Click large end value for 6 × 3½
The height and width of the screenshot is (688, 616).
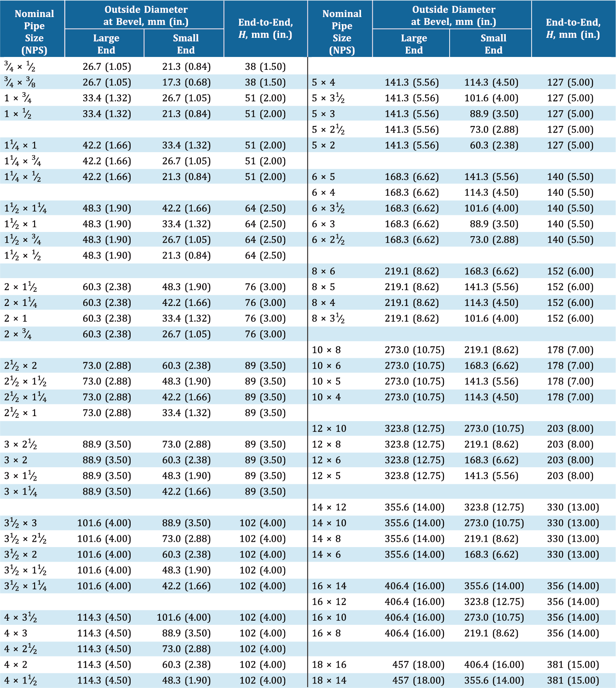[412, 208]
